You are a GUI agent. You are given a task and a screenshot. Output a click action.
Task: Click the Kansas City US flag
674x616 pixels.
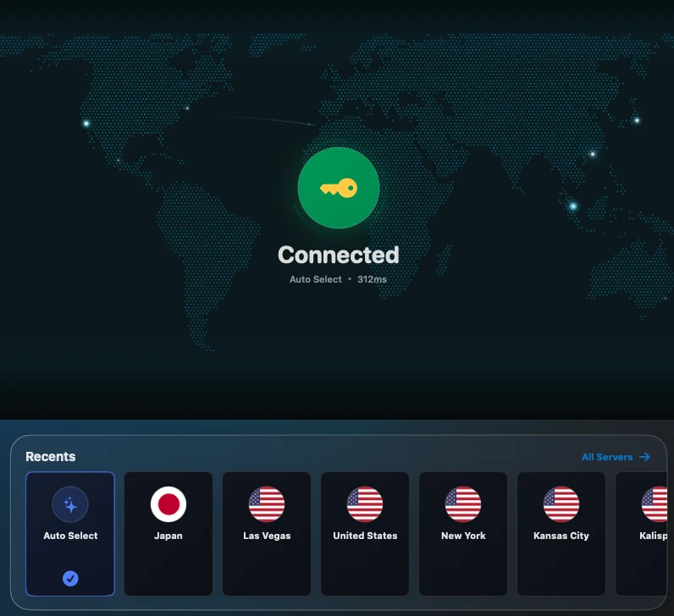(561, 504)
